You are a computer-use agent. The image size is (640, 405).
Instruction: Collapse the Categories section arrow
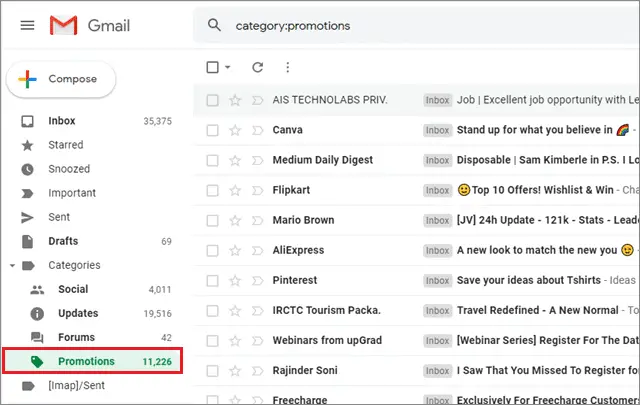tap(12, 266)
